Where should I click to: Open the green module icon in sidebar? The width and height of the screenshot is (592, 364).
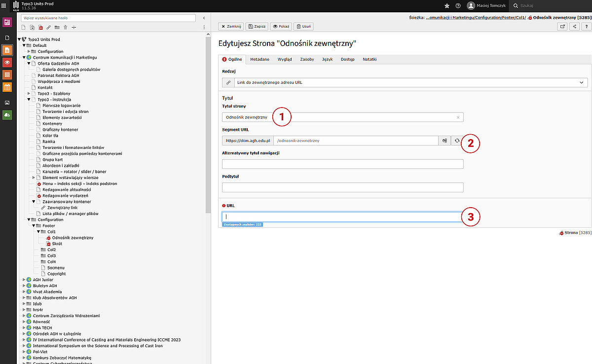(x=7, y=115)
